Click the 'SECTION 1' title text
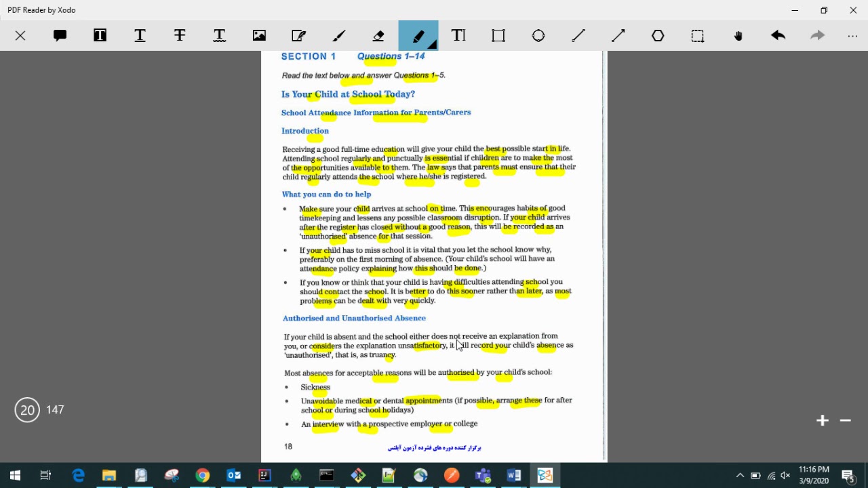 pyautogui.click(x=309, y=56)
